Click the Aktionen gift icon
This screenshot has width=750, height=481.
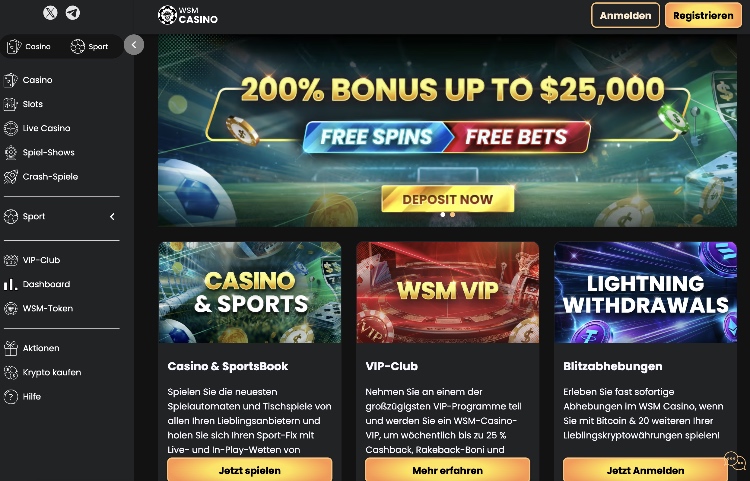click(11, 348)
